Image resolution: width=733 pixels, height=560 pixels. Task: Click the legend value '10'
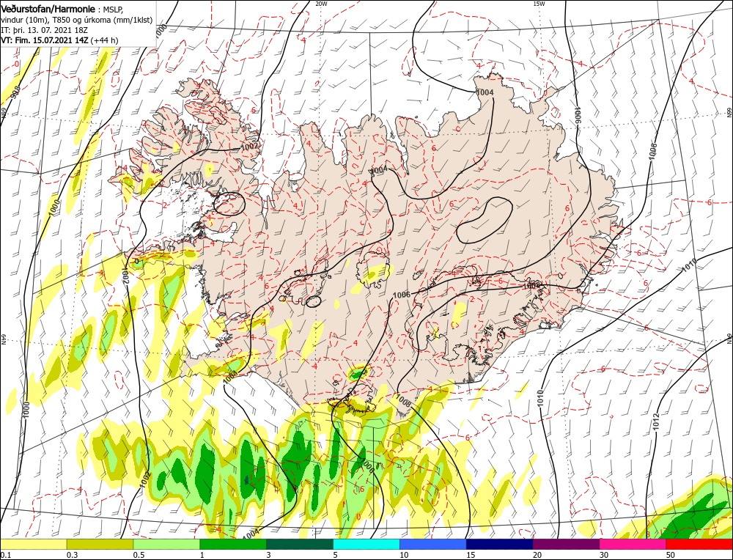[x=404, y=554]
